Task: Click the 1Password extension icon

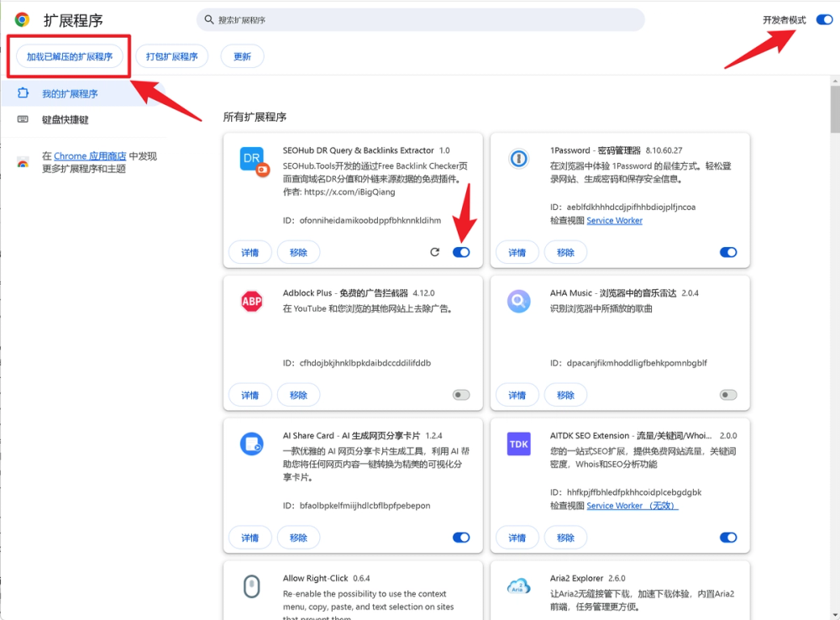Action: click(518, 159)
